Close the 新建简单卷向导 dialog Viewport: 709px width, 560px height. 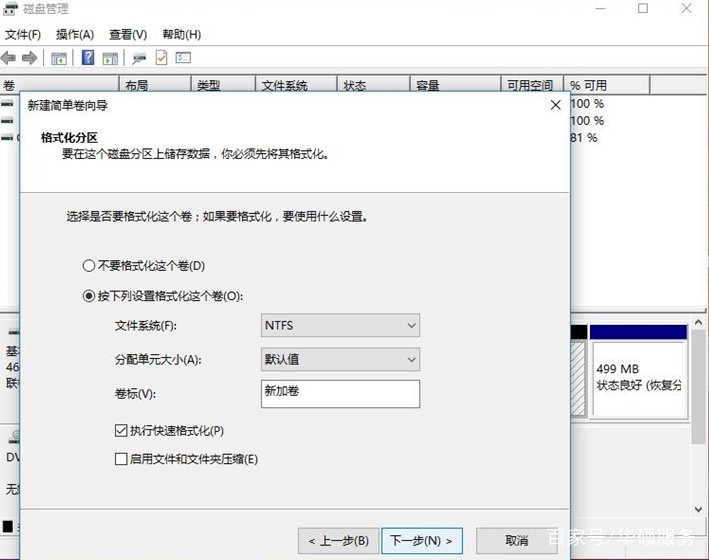click(x=556, y=105)
